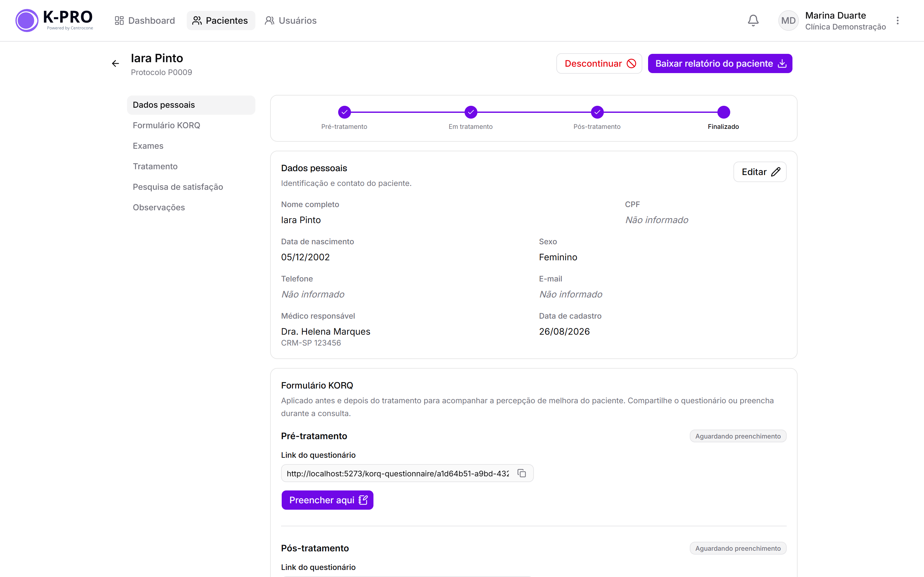
Task: Copy the questionnaire link with copy icon
Action: click(522, 473)
